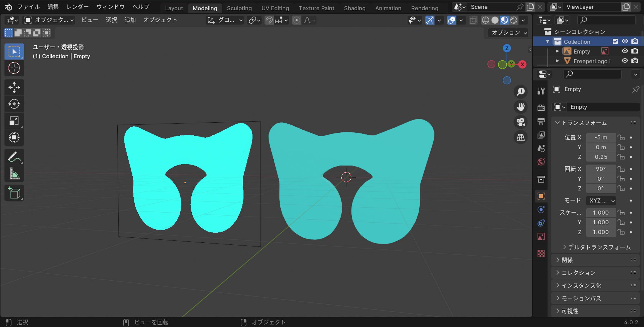Image resolution: width=644 pixels, height=327 pixels.
Task: Select the Scale tool
Action: tap(14, 121)
